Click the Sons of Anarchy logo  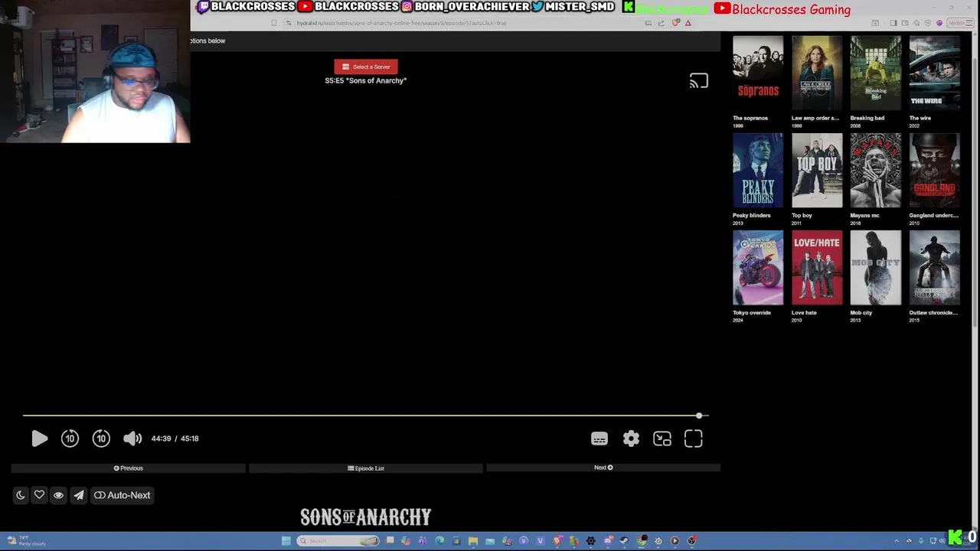tap(366, 517)
